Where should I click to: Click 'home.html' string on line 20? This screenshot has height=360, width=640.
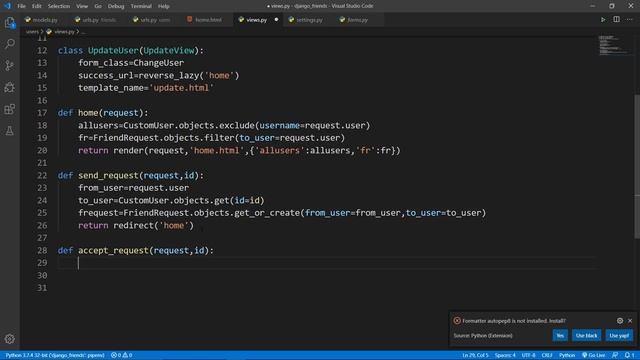[217, 151]
